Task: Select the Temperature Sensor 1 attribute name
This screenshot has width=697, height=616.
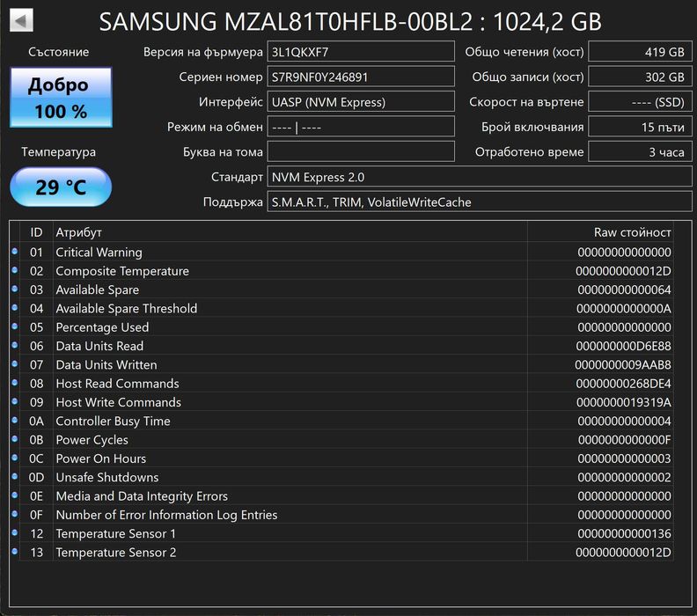Action: 115,534
